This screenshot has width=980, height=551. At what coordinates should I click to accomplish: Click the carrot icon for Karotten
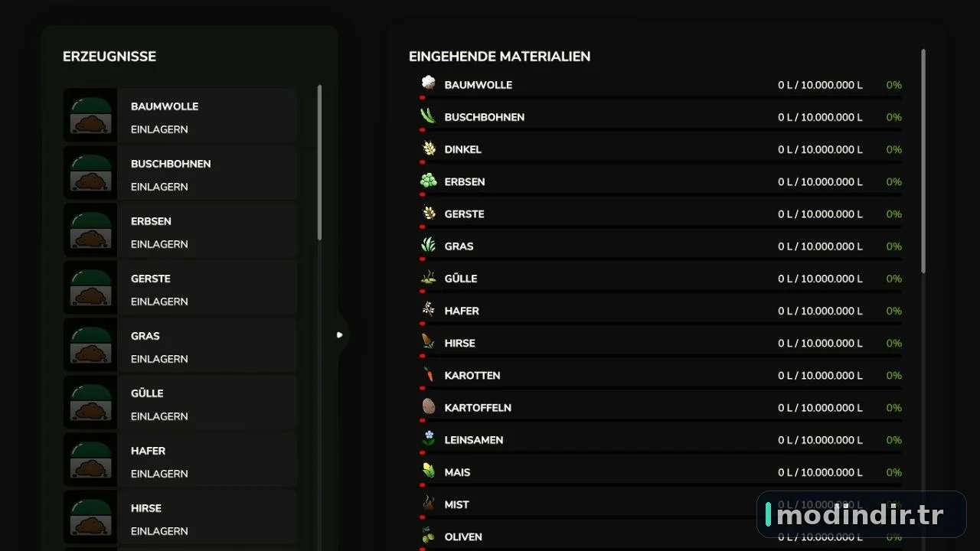[428, 374]
